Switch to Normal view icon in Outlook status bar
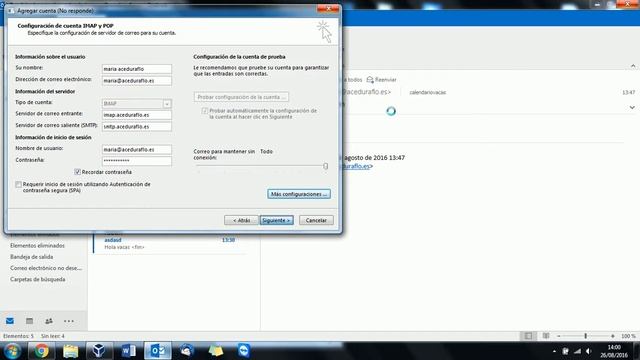 528,336
